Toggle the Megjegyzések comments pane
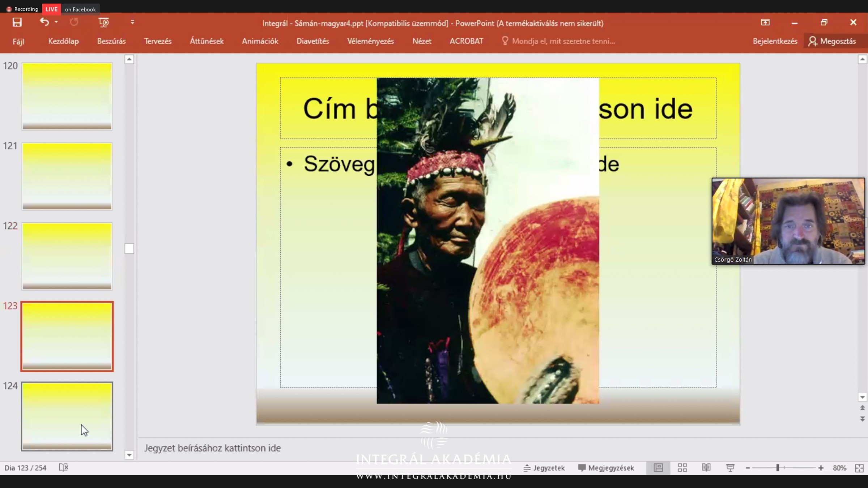Screen dimensions: 868x488 (606, 468)
